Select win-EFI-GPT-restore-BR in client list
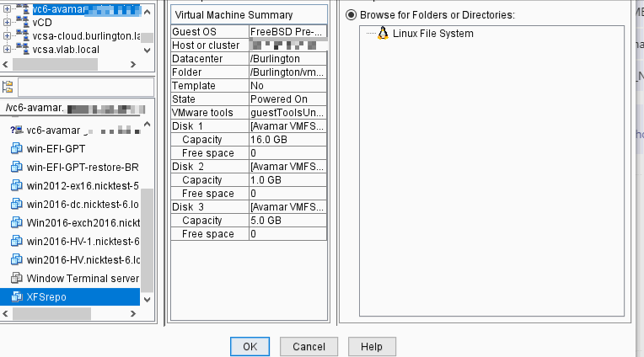This screenshot has width=644, height=357. [x=83, y=167]
